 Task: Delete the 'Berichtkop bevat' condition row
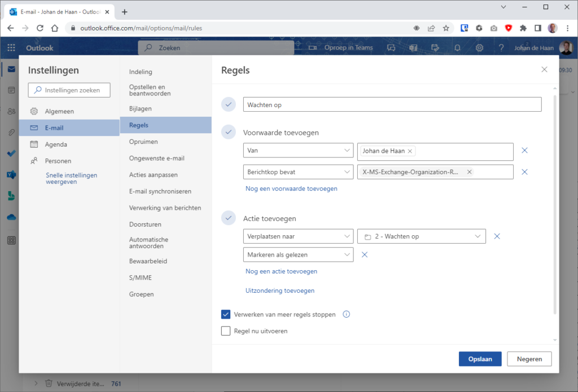coord(524,172)
